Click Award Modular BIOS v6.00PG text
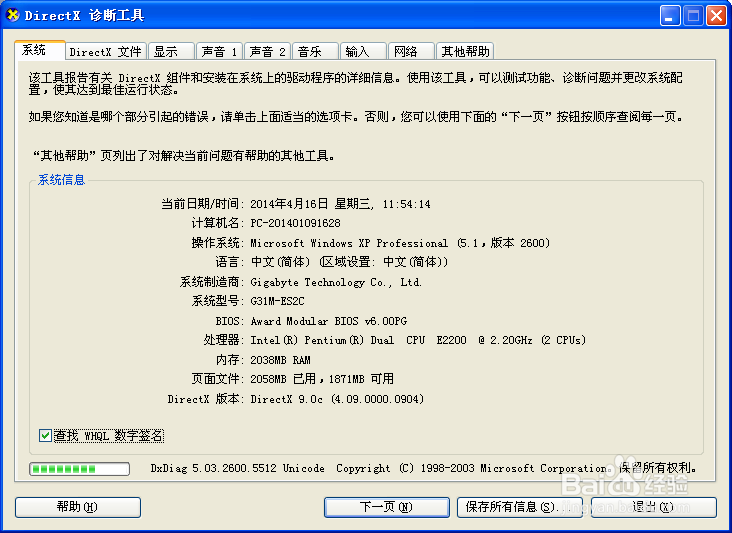Screen dimensions: 732x533 [329, 321]
